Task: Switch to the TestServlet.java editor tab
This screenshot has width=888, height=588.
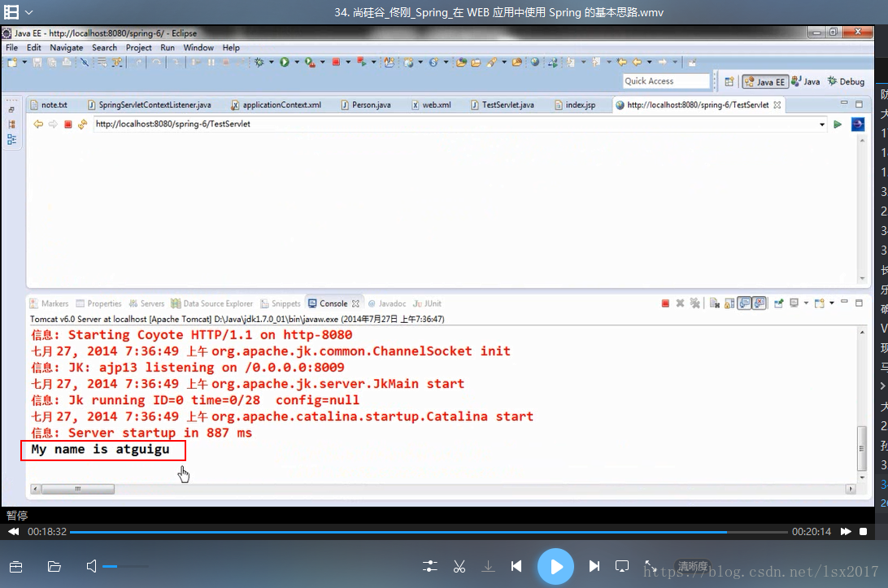Action: 503,105
